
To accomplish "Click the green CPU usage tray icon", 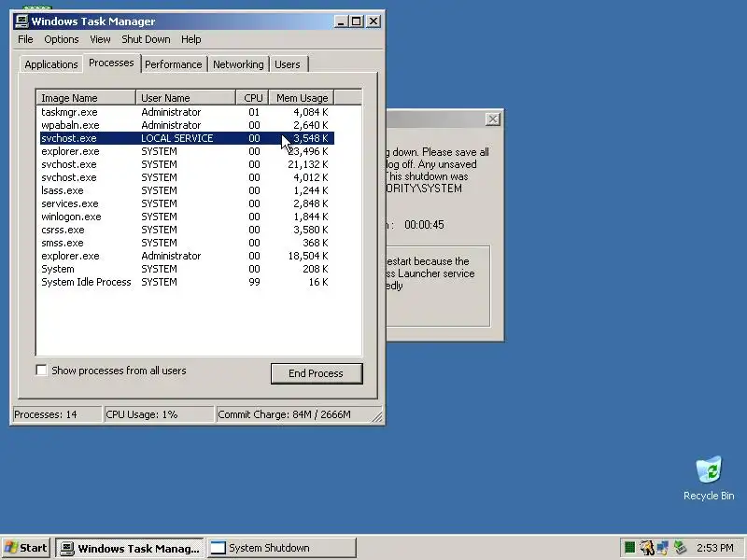I will tap(629, 548).
